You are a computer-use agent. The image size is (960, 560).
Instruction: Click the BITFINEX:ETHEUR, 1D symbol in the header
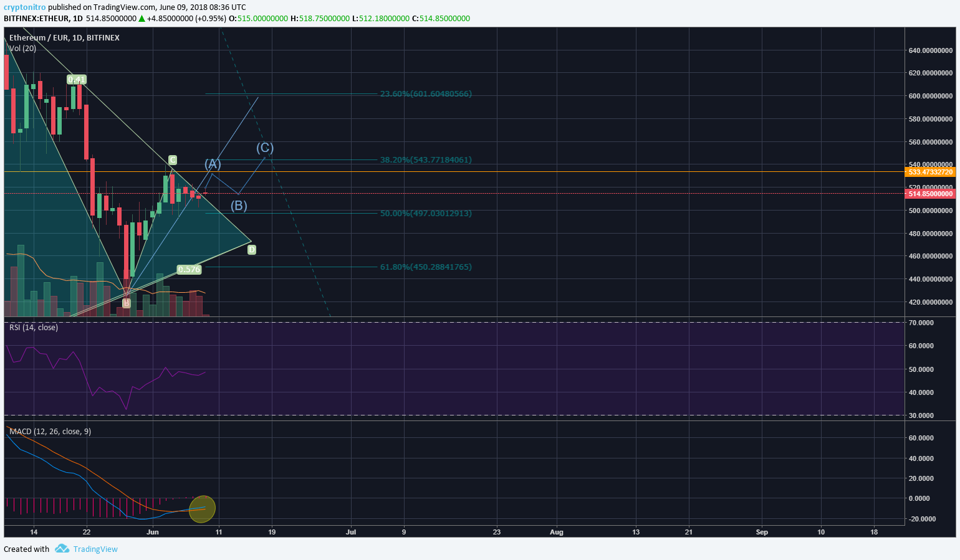(44, 19)
